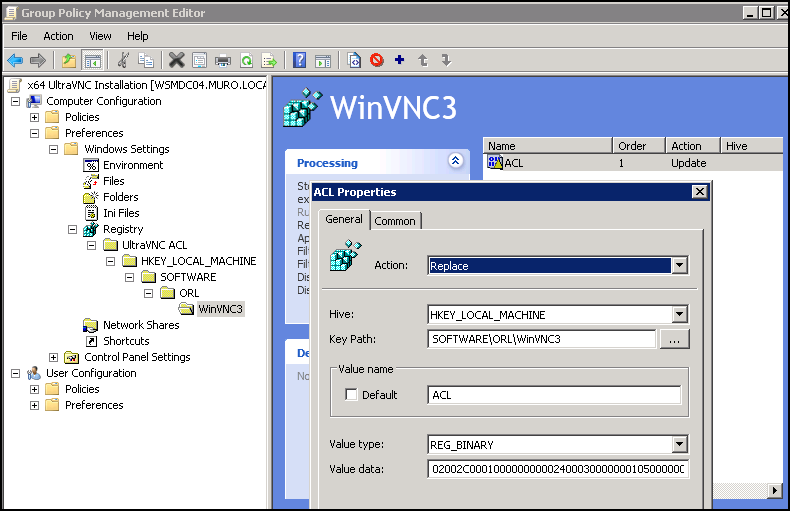Screen dimensions: 790x511
Task: Click the Show/Hide action pane icon
Action: pos(323,60)
